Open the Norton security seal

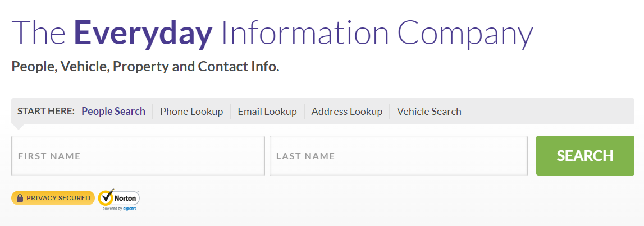click(x=119, y=200)
